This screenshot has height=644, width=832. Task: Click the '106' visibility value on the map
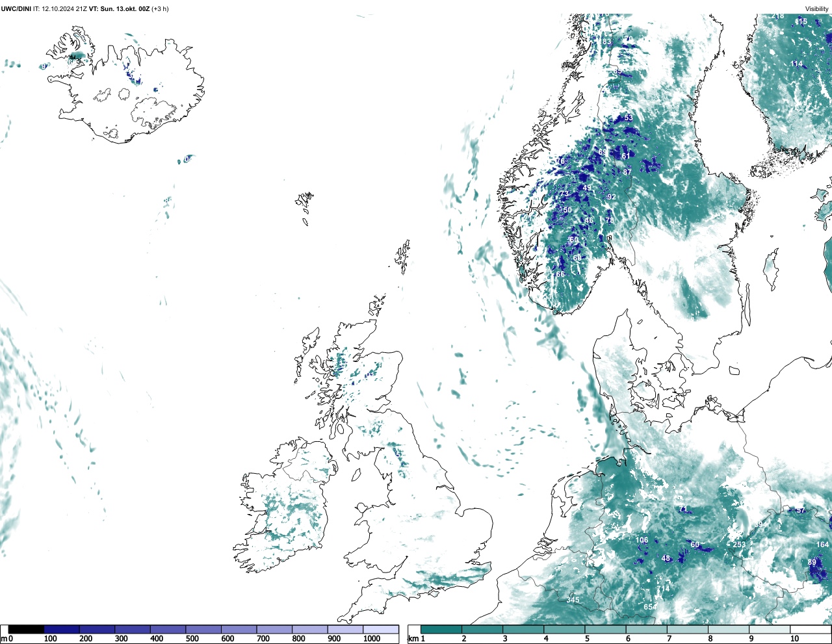[x=642, y=540]
